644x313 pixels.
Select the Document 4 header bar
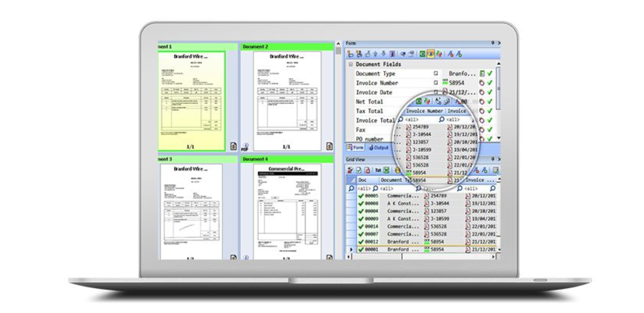pos(287,159)
